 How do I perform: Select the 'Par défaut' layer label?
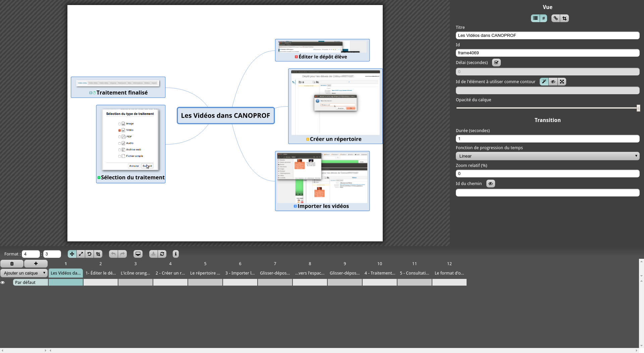(31, 282)
